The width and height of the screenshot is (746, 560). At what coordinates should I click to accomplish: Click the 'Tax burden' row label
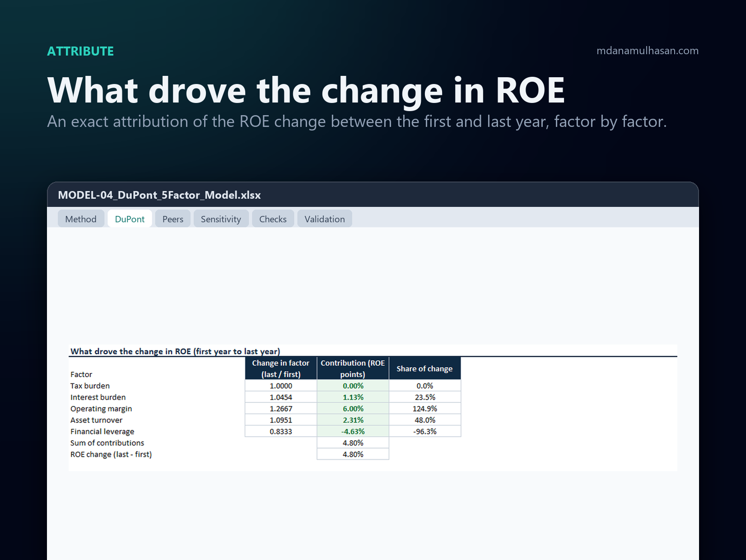(90, 386)
